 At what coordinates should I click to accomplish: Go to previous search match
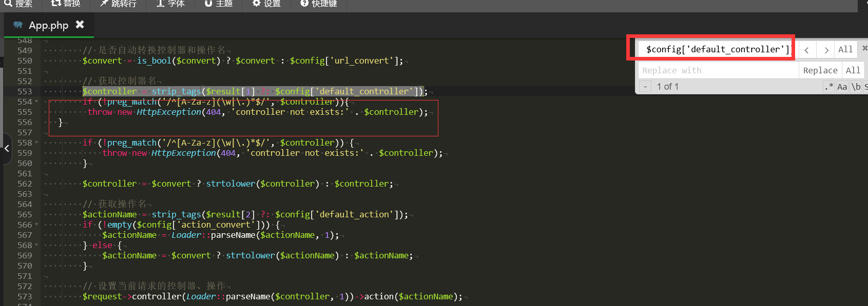[x=807, y=50]
